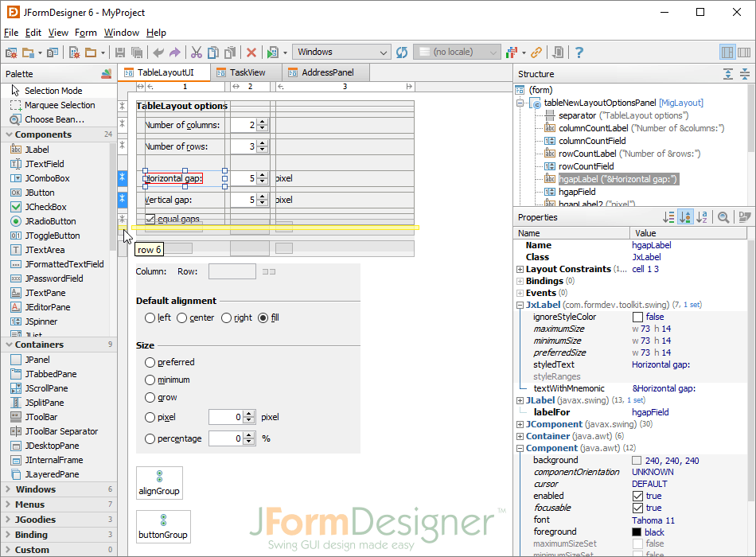Delete selection with the red X icon
Viewport: 756px width, 557px height.
[251, 53]
